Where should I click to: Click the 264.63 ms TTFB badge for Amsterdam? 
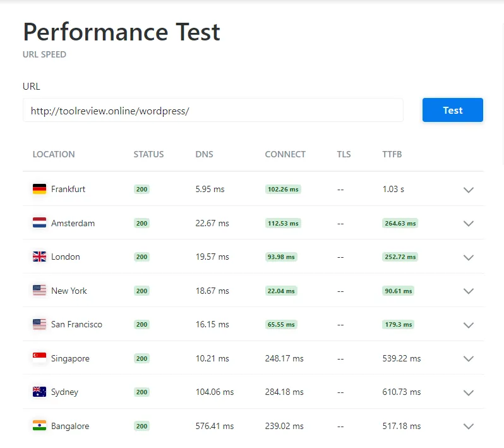click(400, 223)
